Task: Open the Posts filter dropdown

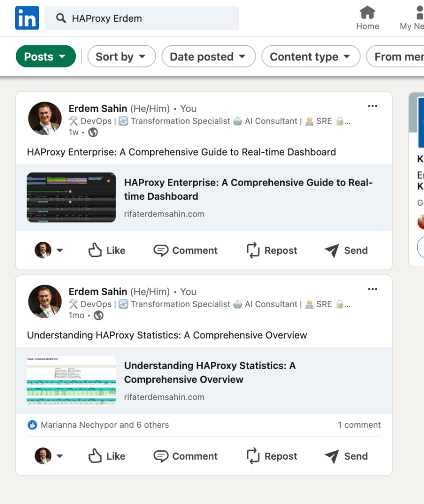Action: [x=46, y=56]
